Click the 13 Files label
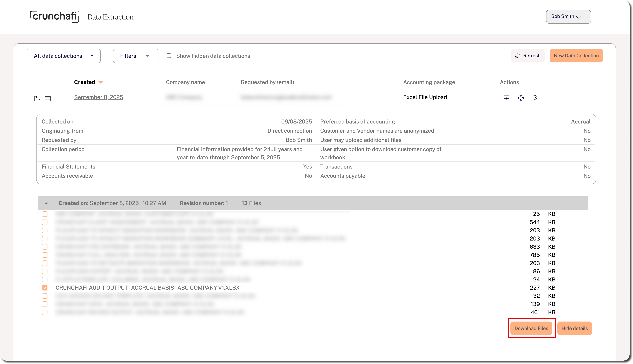 coord(251,203)
